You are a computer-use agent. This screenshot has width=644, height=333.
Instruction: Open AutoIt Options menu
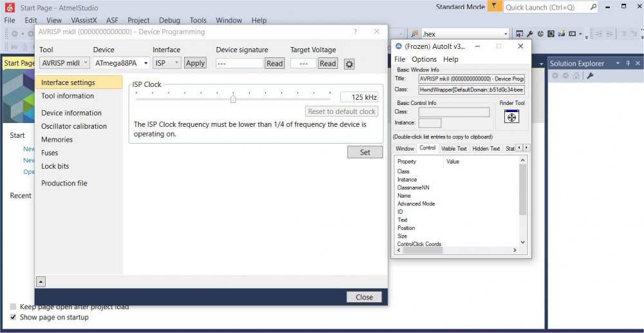pyautogui.click(x=424, y=59)
